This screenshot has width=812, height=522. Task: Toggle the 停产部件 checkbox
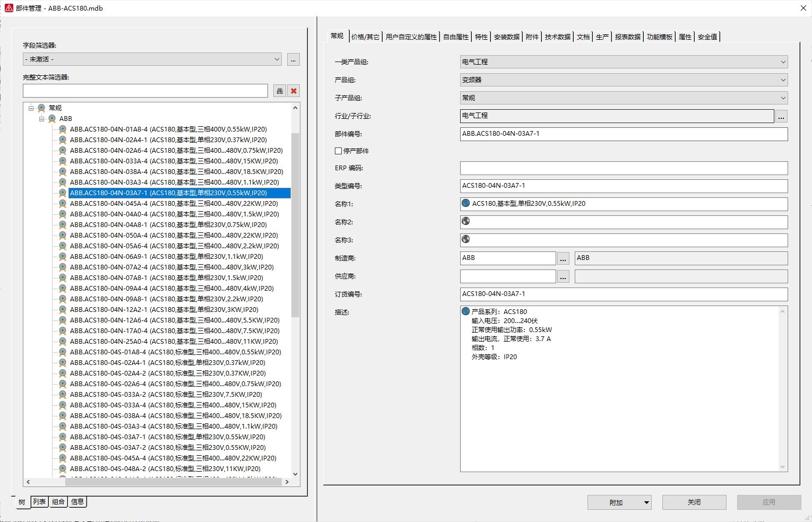pos(338,151)
